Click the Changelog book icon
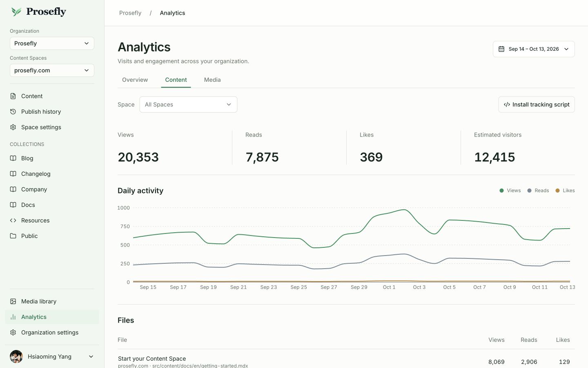588x368 pixels. tap(13, 174)
